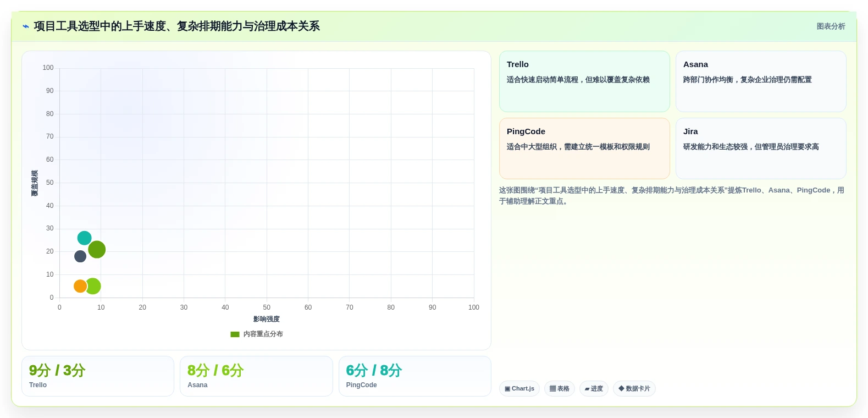The width and height of the screenshot is (868, 418).
Task: Click the description paragraph below the cards
Action: coord(672,196)
